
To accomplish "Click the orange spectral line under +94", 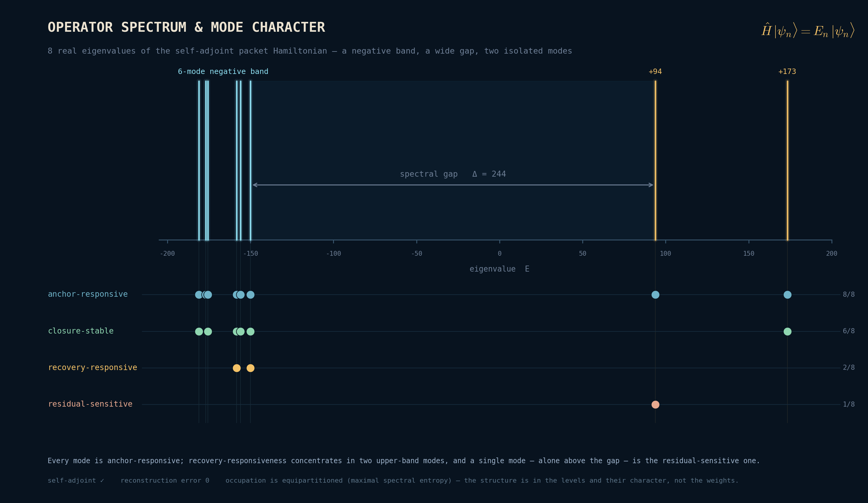I will pos(655,160).
